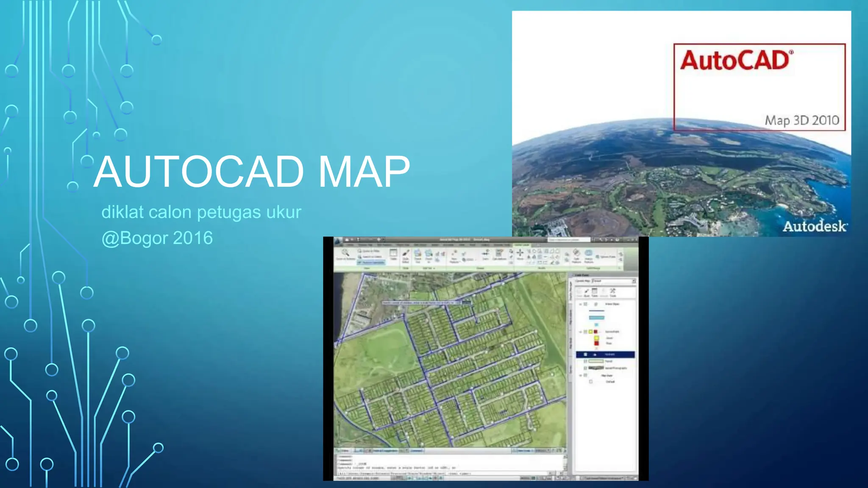Select the Style Editor paintbrush icon
868x488 pixels.
406,253
